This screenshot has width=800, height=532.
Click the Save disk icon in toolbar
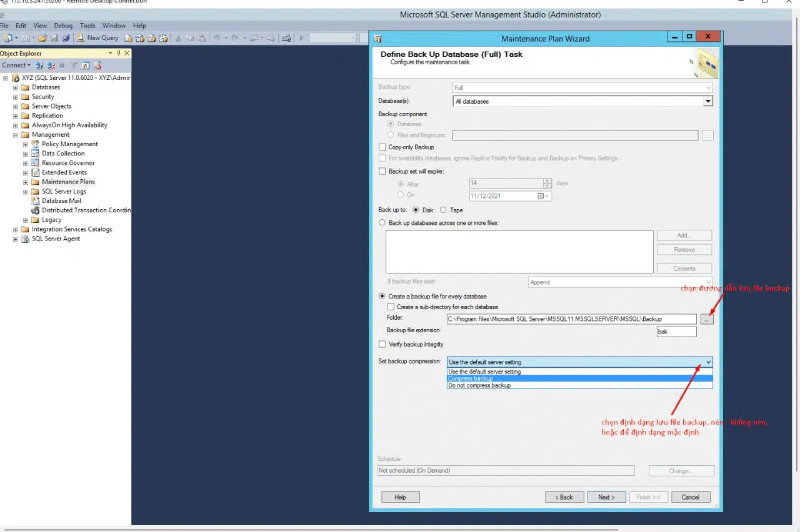click(x=54, y=38)
